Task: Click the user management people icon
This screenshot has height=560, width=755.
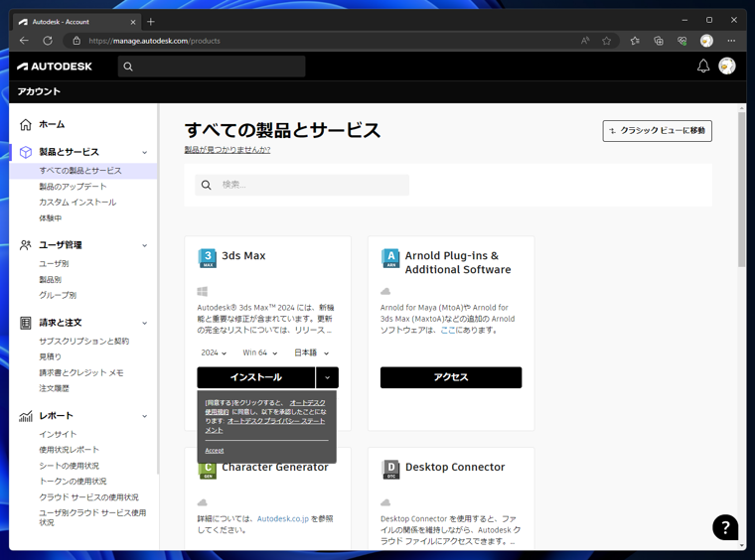Action: [26, 245]
